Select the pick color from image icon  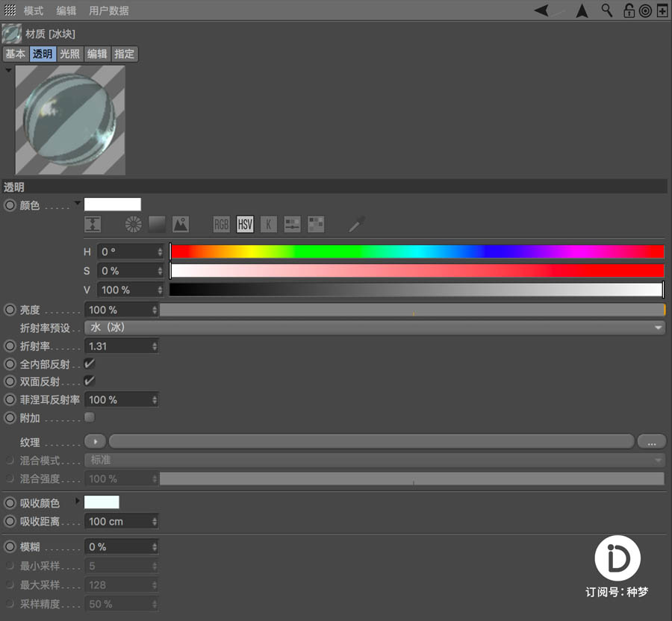181,224
